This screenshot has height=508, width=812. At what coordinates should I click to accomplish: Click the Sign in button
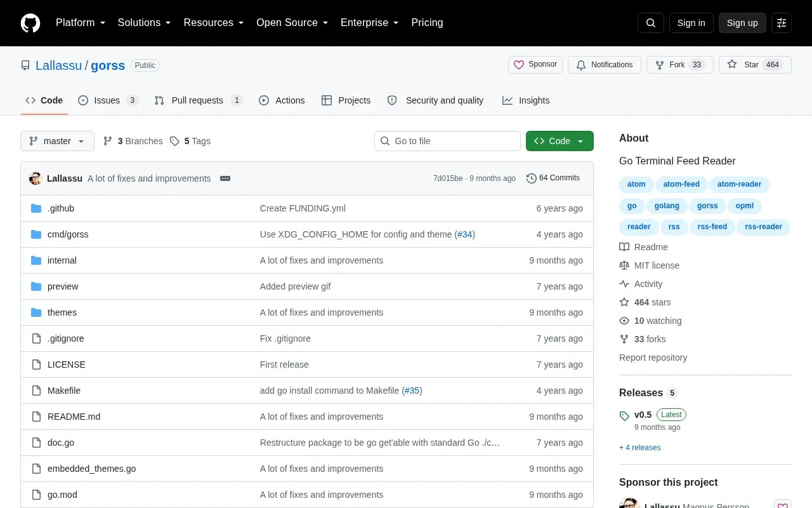click(691, 23)
